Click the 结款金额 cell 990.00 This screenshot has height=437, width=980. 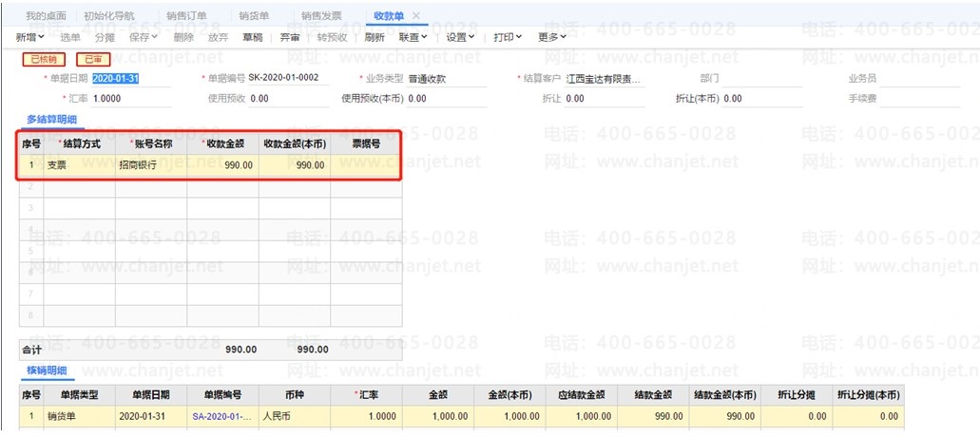click(x=653, y=416)
